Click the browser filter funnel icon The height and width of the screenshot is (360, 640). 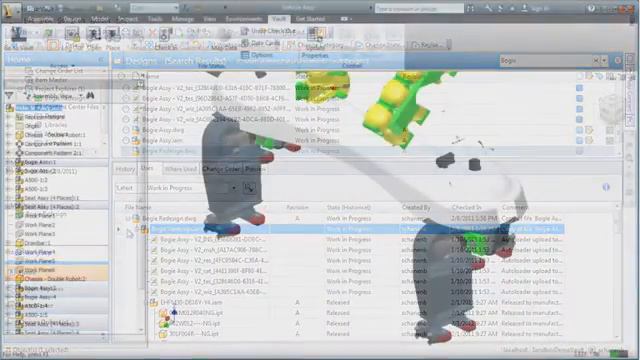coord(9,96)
